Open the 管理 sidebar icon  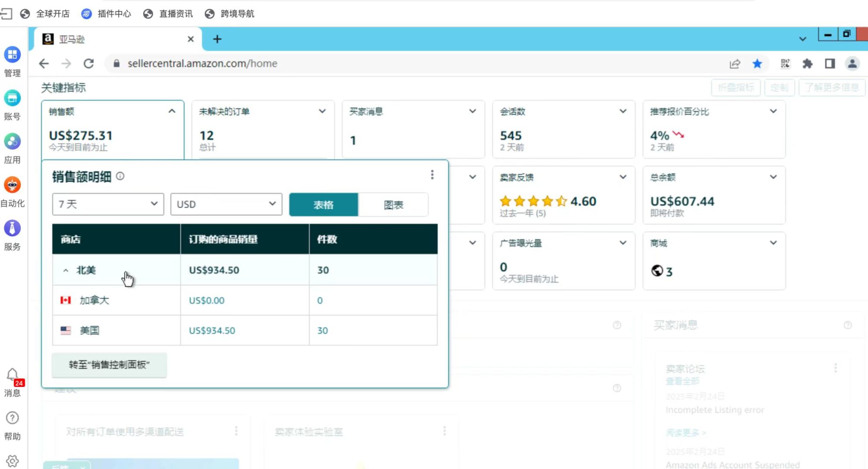pyautogui.click(x=12, y=55)
